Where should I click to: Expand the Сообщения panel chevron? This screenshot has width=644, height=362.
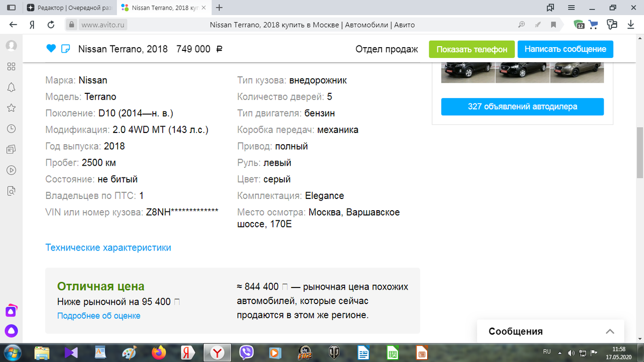tap(610, 331)
